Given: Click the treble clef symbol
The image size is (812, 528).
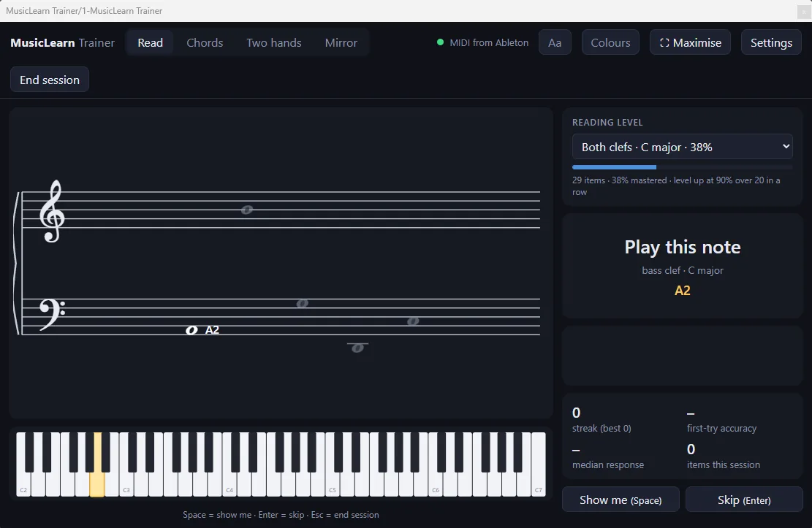Looking at the screenshot, I should (x=53, y=211).
